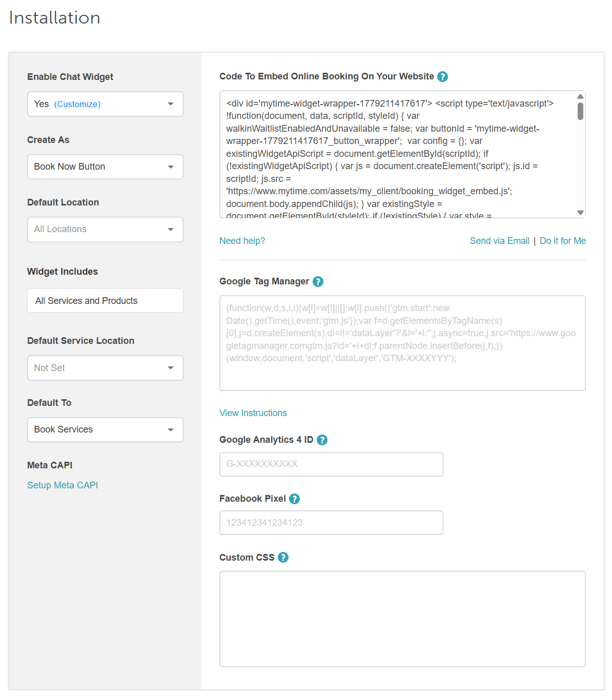
Task: Open Default To Book Services dropdown
Action: pyautogui.click(x=105, y=430)
